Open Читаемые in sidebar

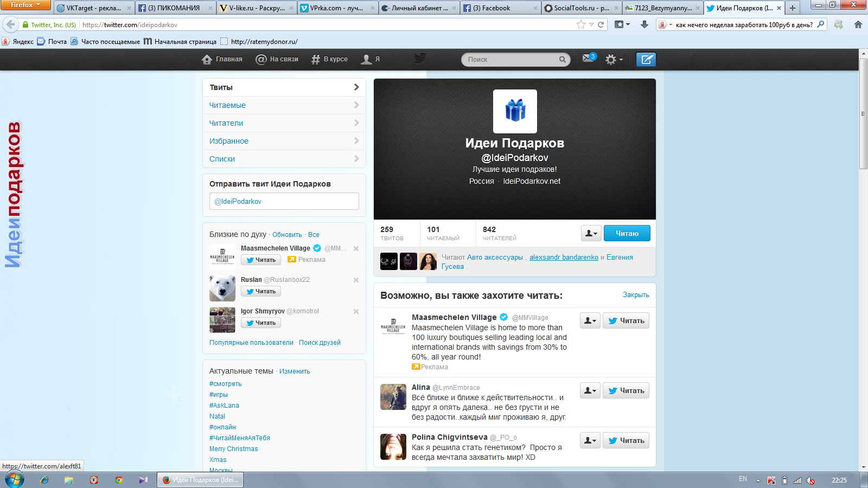pos(284,105)
